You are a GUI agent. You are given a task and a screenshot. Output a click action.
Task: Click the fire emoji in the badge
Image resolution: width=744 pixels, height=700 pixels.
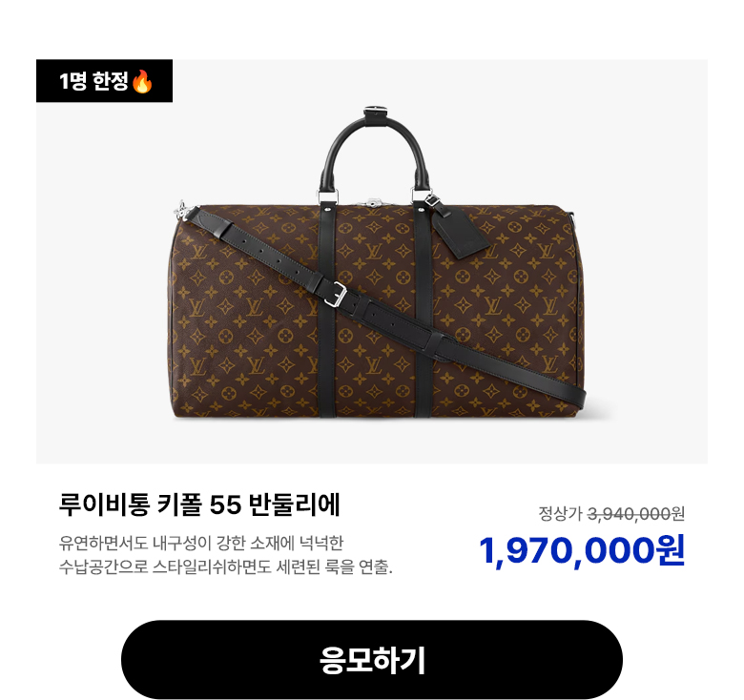[x=142, y=81]
